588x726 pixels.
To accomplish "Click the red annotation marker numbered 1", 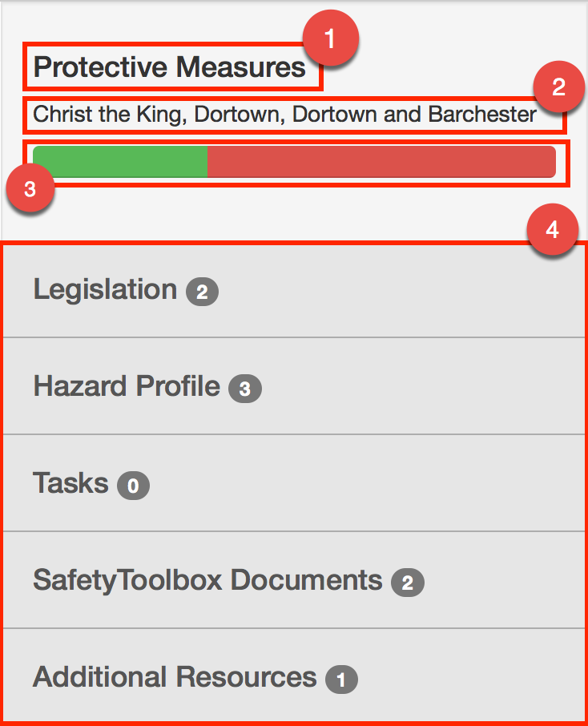I will click(x=330, y=39).
